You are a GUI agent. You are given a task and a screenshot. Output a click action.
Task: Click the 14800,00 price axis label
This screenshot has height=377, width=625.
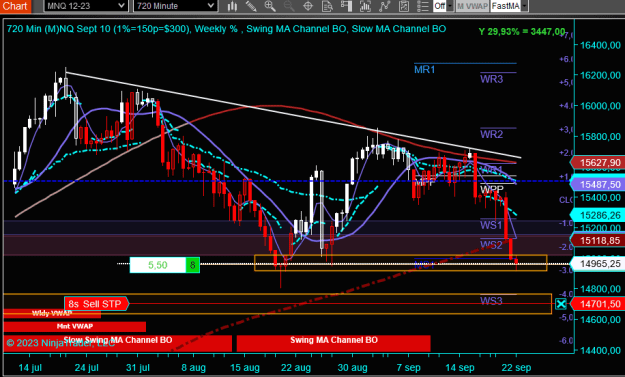click(x=600, y=289)
